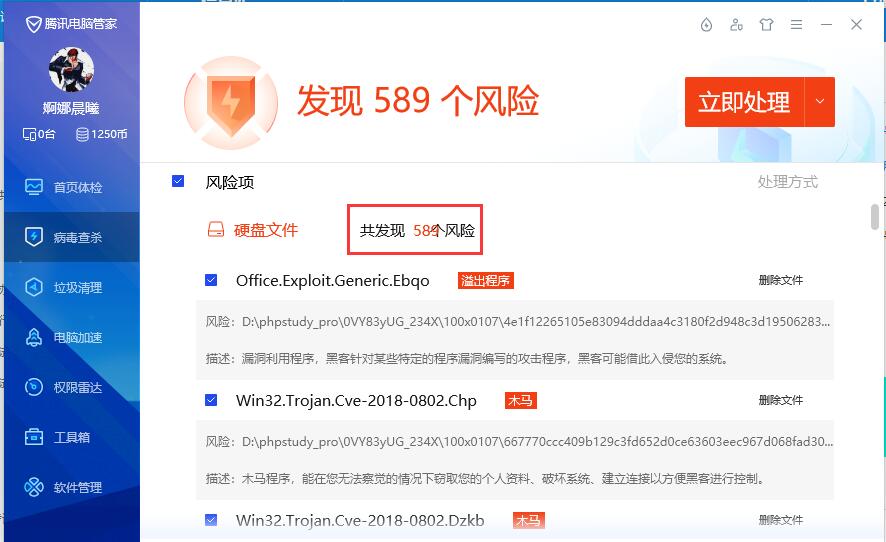Close the Tencent PC Manager window
The height and width of the screenshot is (542, 886).
point(856,24)
